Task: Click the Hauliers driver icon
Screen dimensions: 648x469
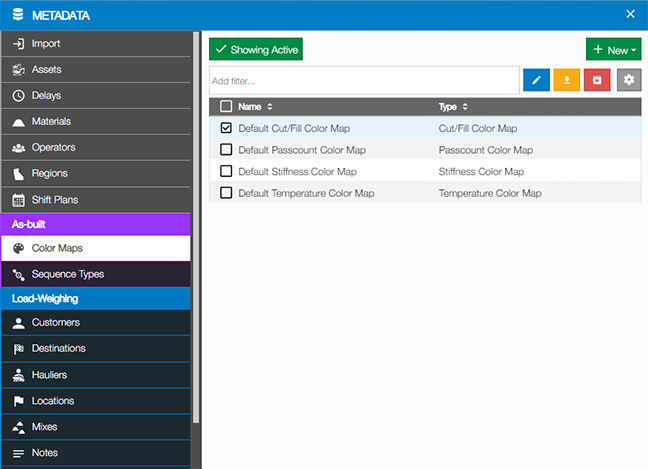Action: point(18,375)
